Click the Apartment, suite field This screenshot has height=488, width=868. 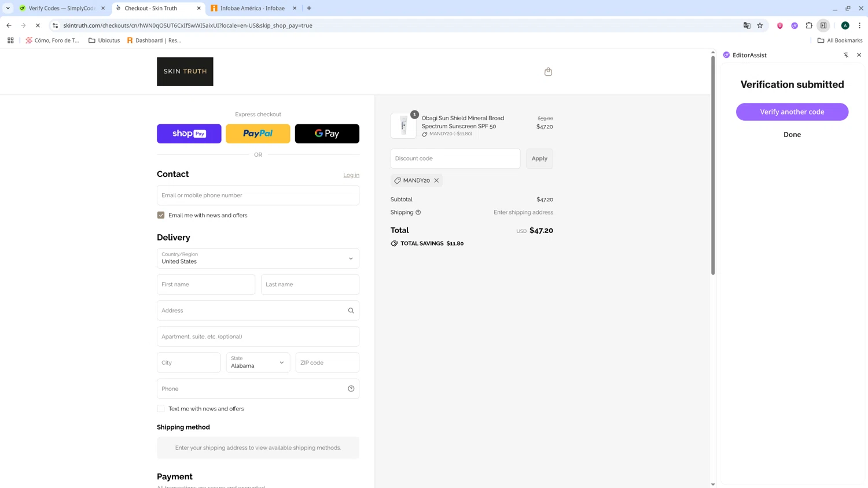258,337
